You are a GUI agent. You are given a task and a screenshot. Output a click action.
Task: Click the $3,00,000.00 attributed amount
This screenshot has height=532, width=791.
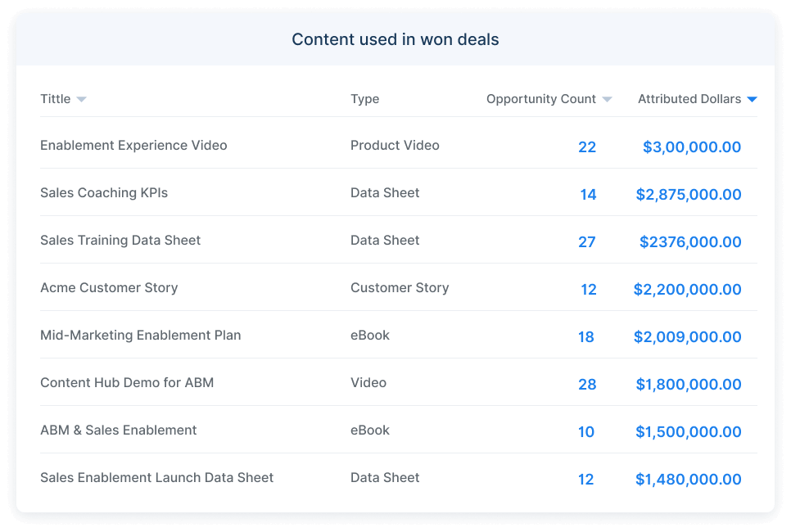click(692, 147)
